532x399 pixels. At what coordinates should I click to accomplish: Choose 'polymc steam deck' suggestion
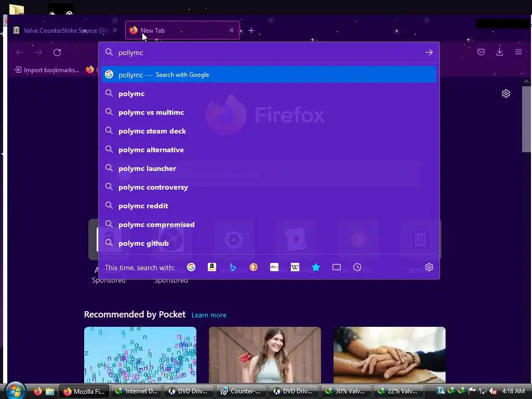pos(269,131)
